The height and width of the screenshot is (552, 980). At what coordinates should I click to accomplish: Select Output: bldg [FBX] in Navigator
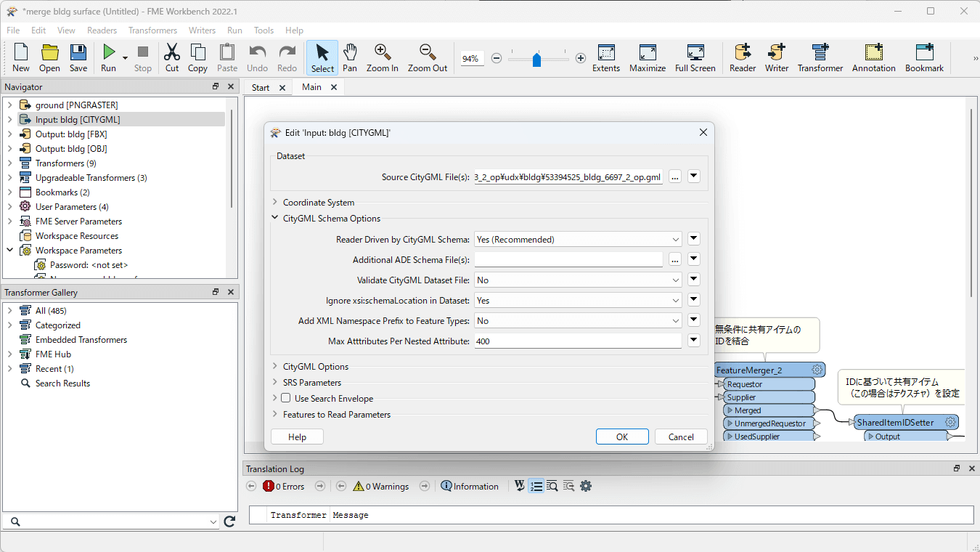pos(71,134)
